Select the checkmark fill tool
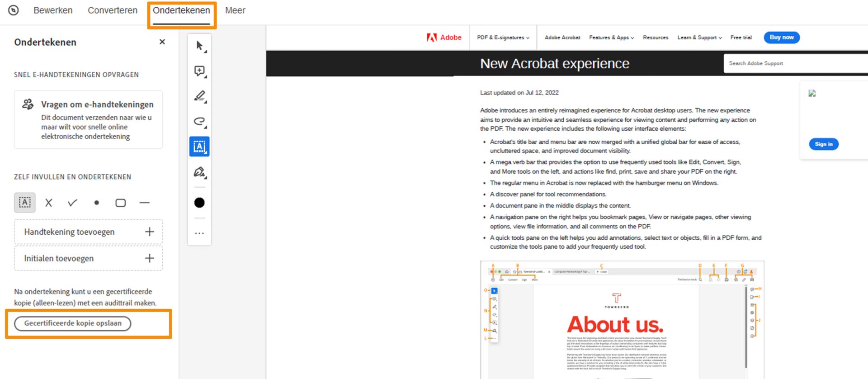The width and height of the screenshot is (868, 379). click(x=72, y=203)
